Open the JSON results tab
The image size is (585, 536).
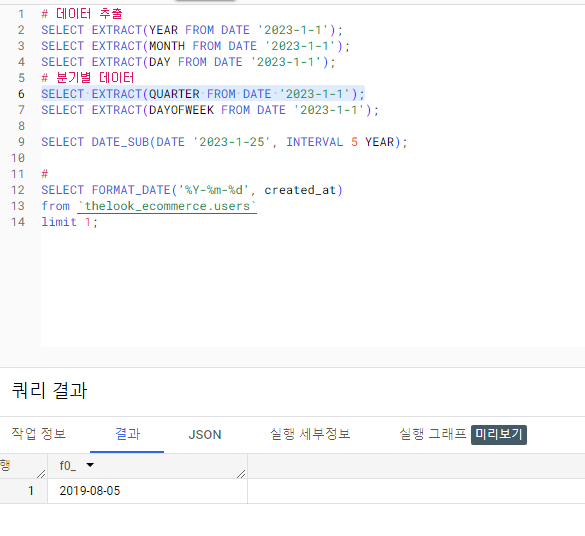coord(205,435)
